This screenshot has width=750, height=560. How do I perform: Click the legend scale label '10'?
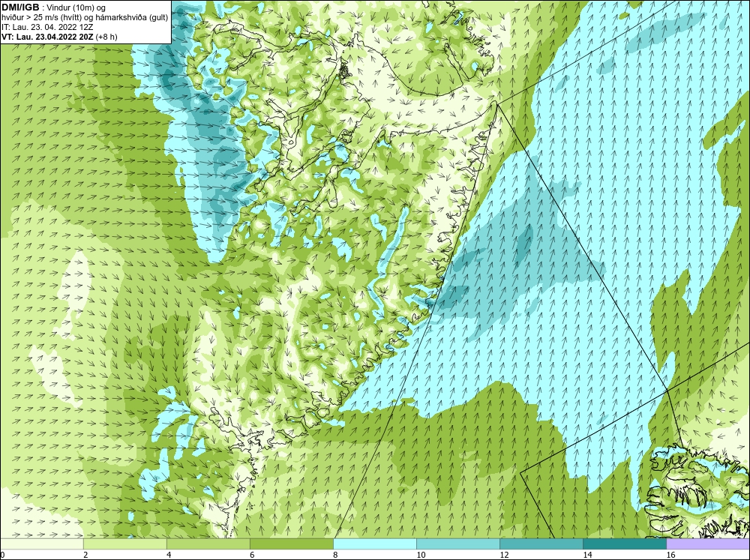pos(421,555)
